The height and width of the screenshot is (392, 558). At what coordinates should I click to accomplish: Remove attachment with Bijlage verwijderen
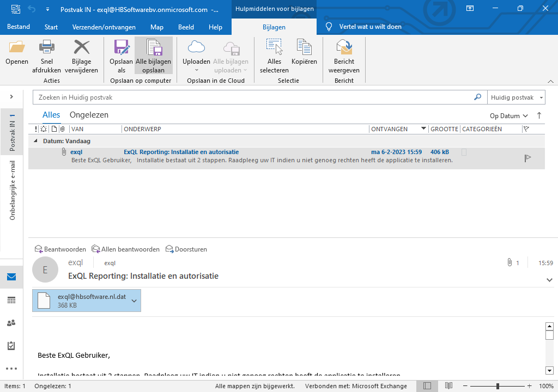81,56
